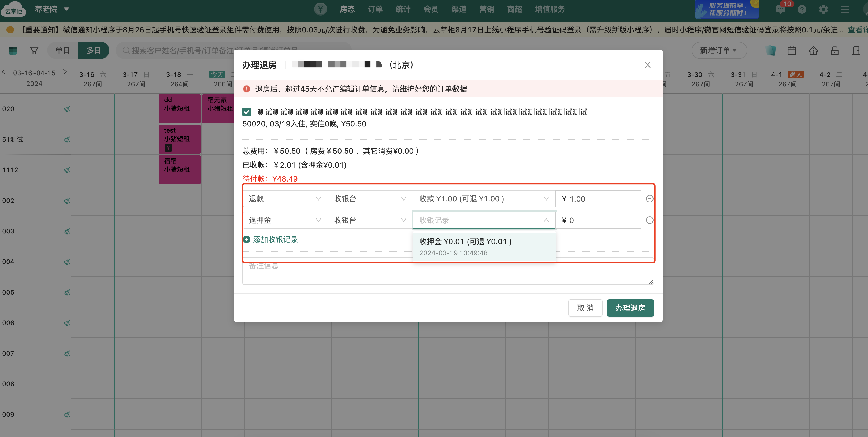This screenshot has height=437, width=868.
Task: Click the 3-16 date column header
Action: 93,79
